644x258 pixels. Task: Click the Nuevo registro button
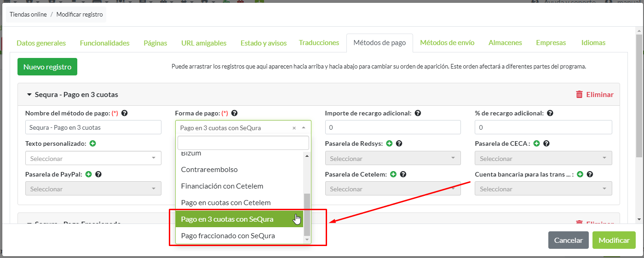pyautogui.click(x=47, y=67)
